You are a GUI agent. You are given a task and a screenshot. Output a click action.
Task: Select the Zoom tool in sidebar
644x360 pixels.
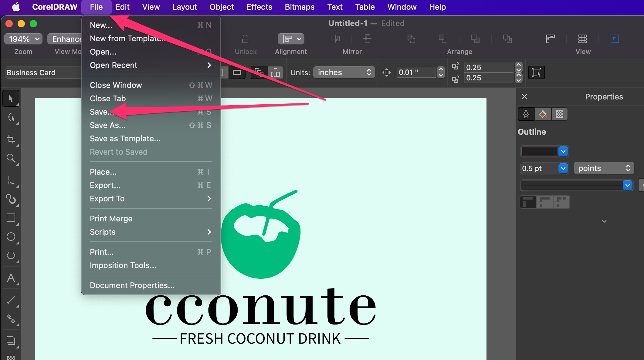pos(12,159)
